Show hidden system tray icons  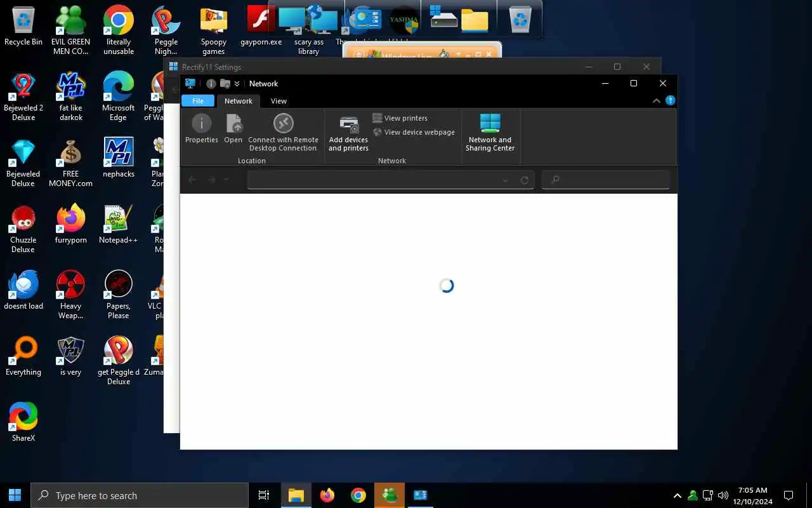tap(677, 495)
